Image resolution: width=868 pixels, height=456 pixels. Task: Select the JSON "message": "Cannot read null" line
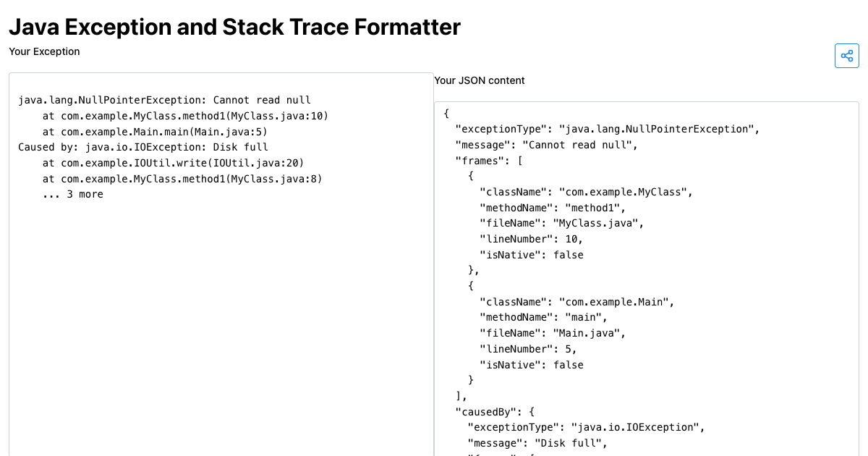546,145
